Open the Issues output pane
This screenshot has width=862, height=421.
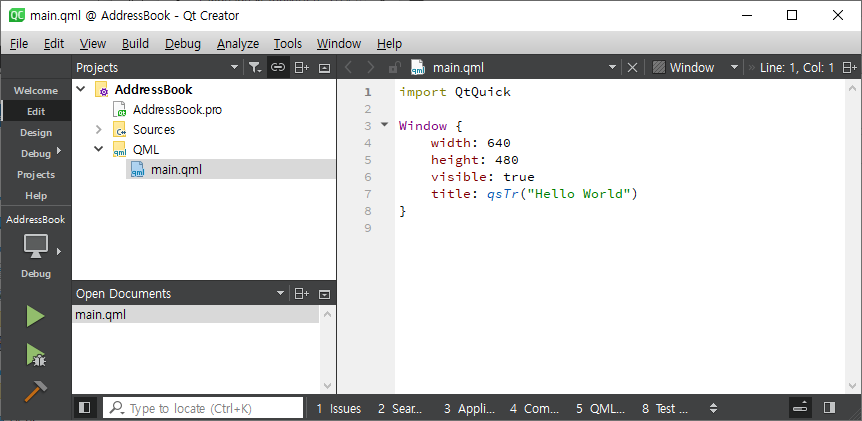pyautogui.click(x=339, y=408)
